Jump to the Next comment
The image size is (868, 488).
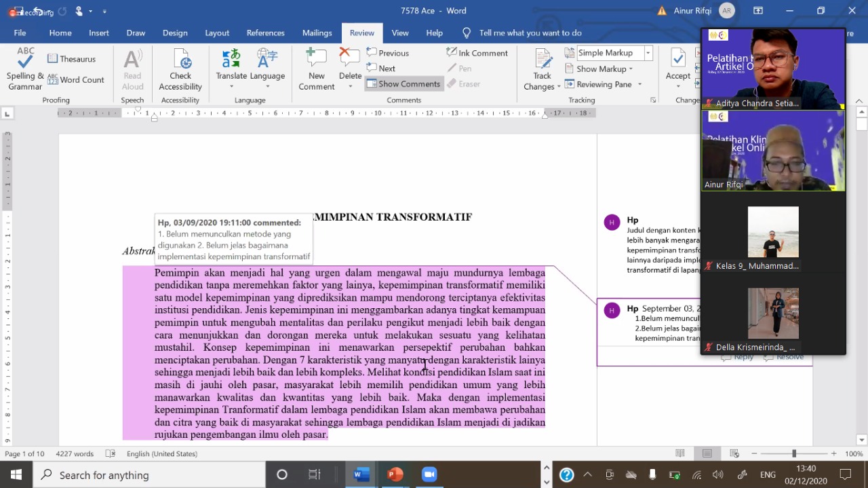click(x=381, y=69)
